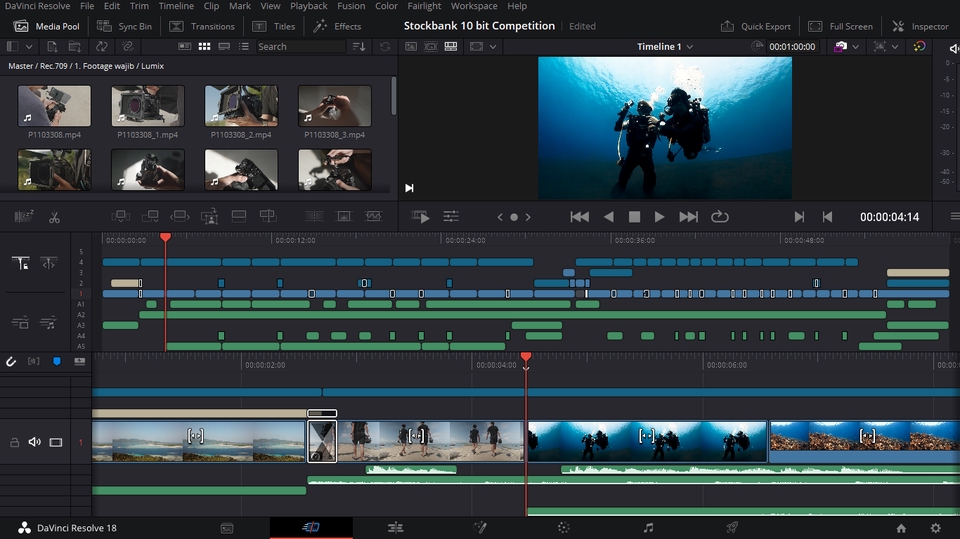Switch to the Fusion page

(480, 528)
